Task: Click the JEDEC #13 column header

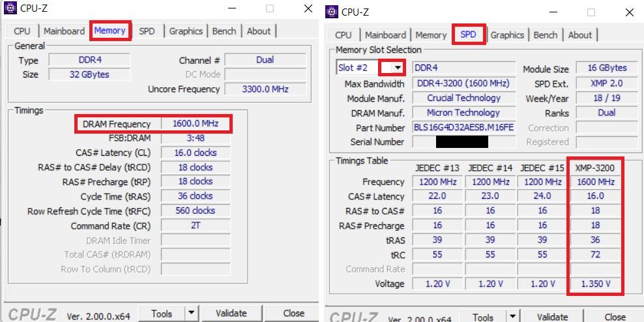Action: (437, 168)
